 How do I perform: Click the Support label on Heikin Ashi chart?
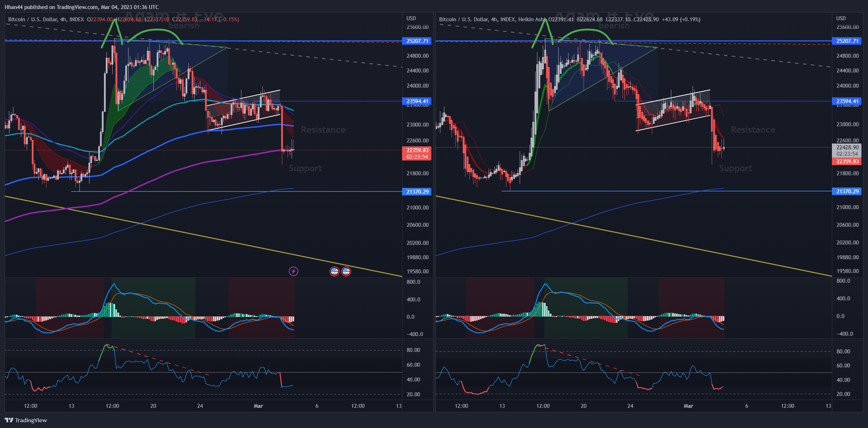[x=736, y=168]
